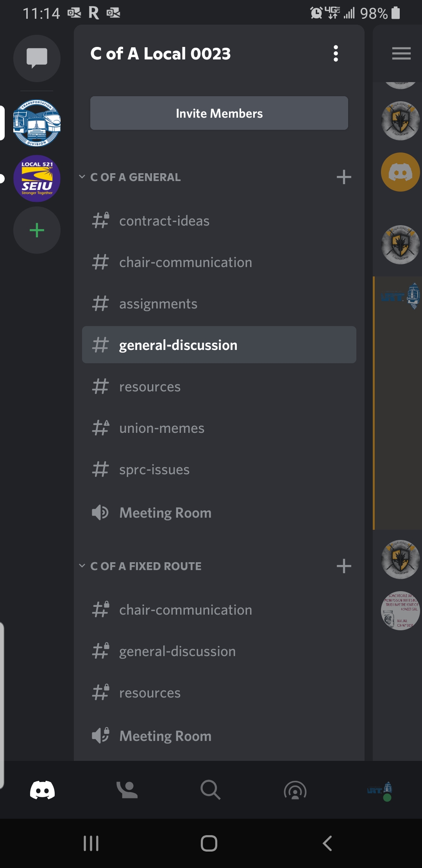
Task: Open the sprc-issues channel
Action: point(154,470)
